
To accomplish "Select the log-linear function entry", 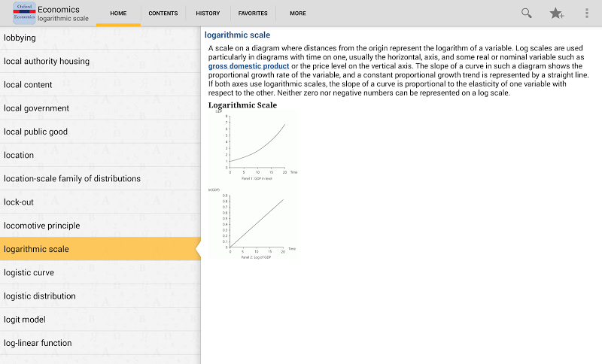I will coord(38,343).
